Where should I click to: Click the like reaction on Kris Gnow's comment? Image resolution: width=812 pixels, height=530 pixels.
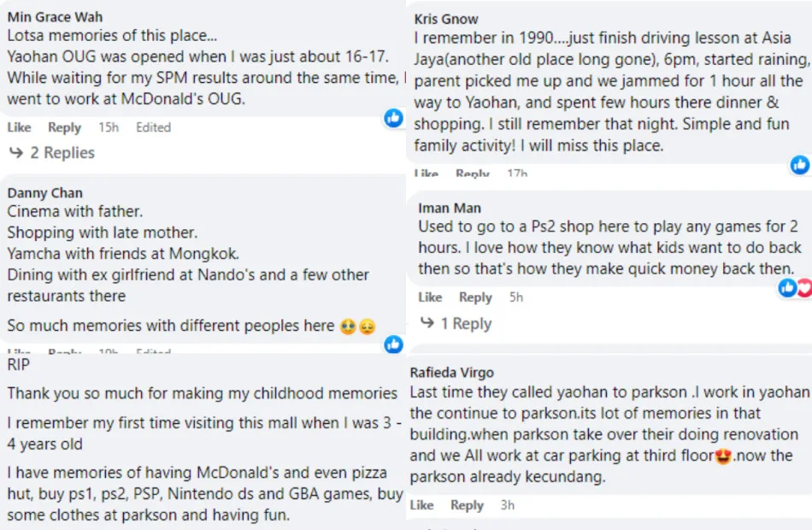(x=800, y=164)
